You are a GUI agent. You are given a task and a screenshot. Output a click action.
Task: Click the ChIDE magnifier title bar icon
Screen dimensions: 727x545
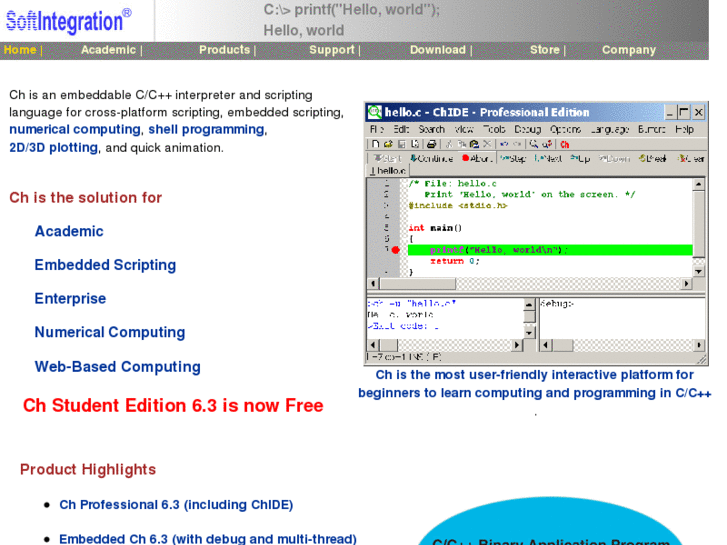(x=374, y=112)
